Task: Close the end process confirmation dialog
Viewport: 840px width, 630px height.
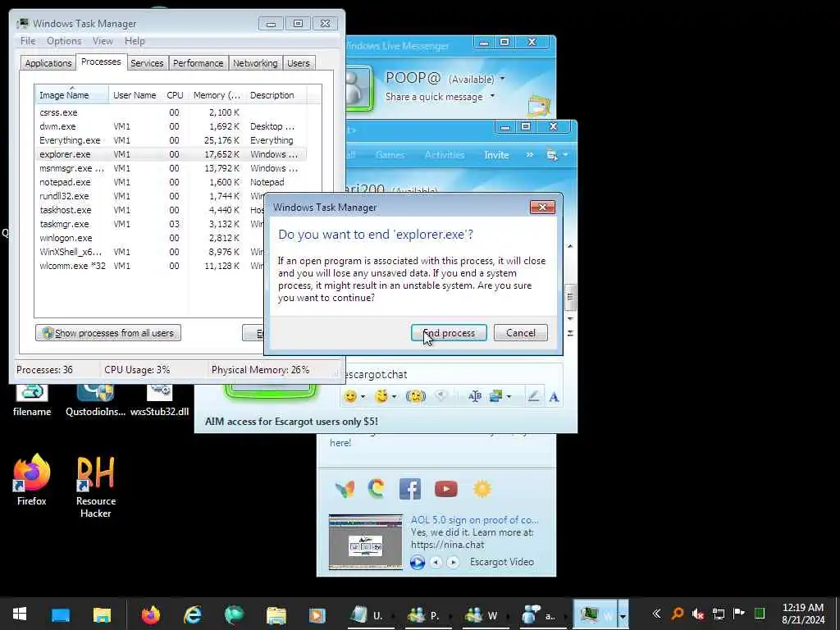Action: tap(542, 208)
